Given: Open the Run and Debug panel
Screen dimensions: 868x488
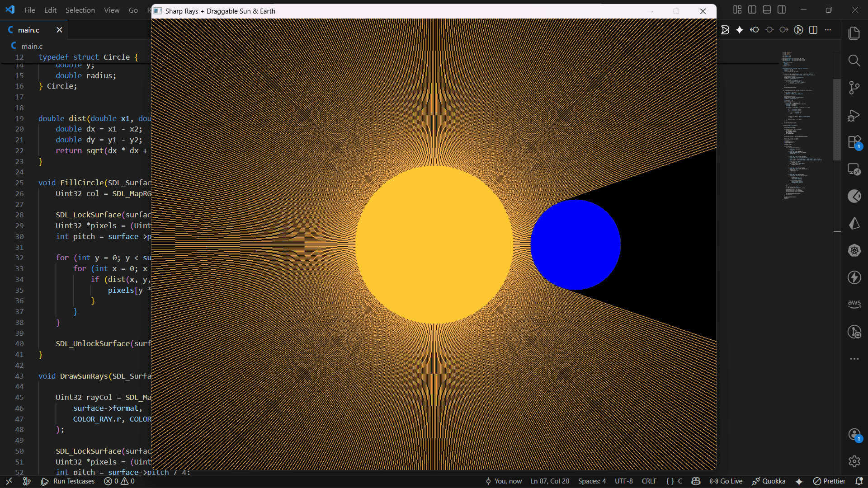Looking at the screenshot, I should [854, 115].
